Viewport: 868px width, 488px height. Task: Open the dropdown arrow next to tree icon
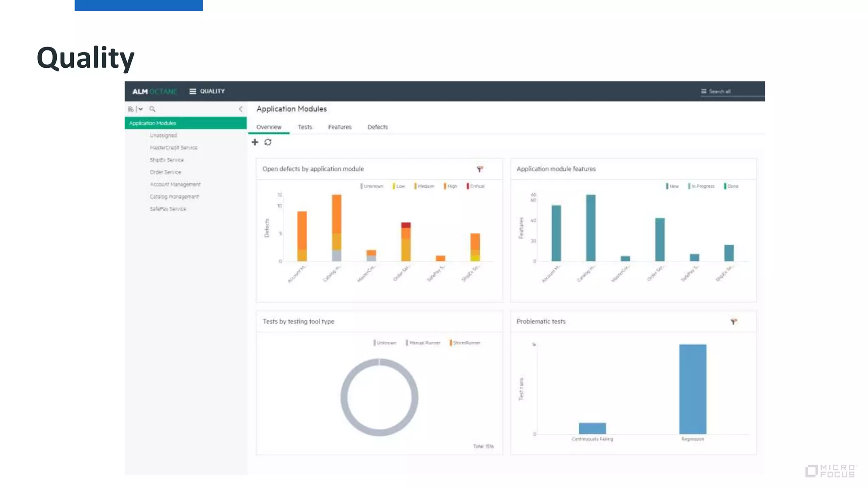pyautogui.click(x=141, y=109)
